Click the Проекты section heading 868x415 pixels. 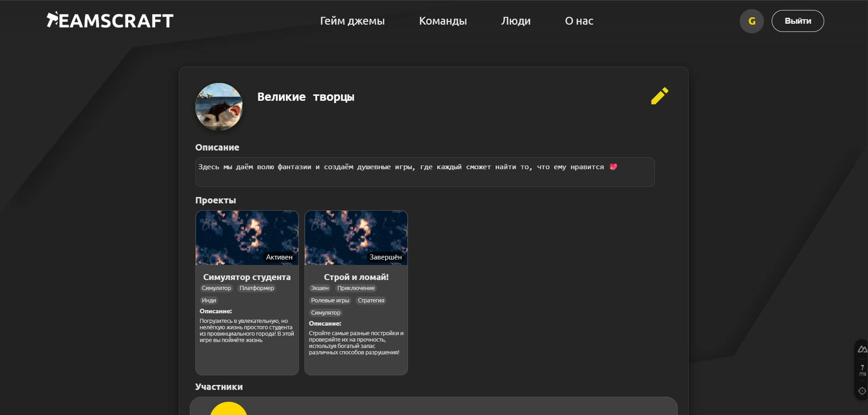tap(215, 200)
